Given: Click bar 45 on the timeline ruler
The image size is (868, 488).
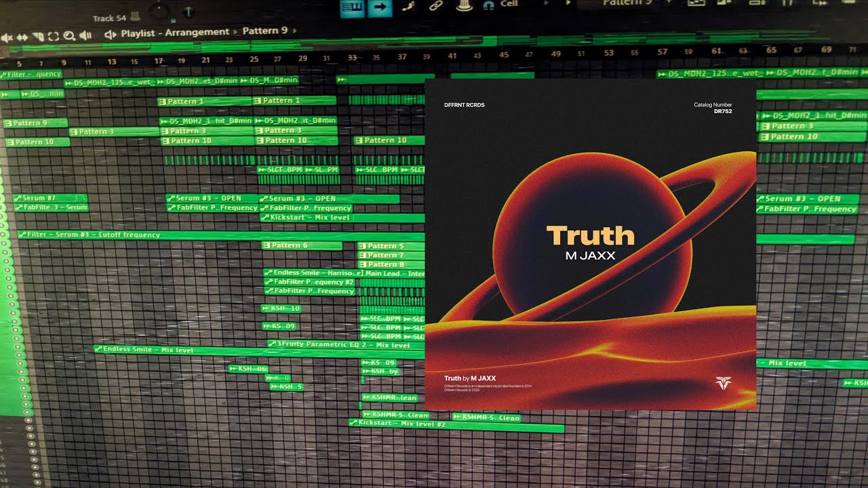Looking at the screenshot, I should (503, 55).
